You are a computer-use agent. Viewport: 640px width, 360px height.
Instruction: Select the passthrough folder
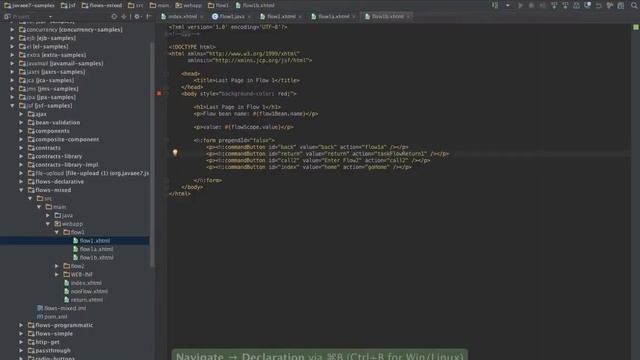click(x=49, y=351)
